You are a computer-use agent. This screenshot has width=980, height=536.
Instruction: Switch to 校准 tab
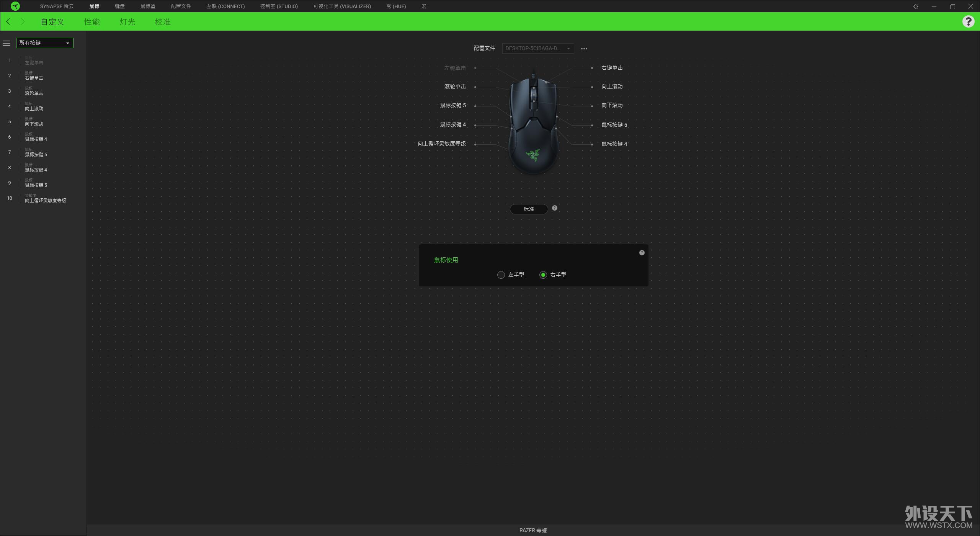click(x=163, y=22)
